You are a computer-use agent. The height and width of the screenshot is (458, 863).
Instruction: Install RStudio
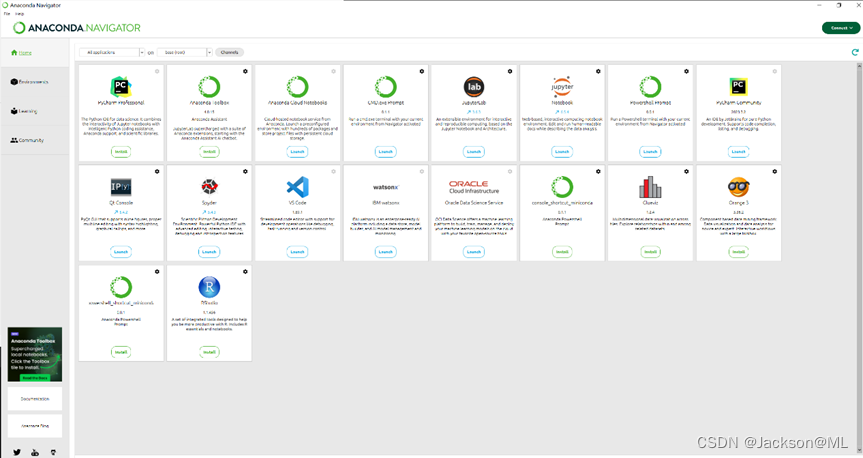209,352
